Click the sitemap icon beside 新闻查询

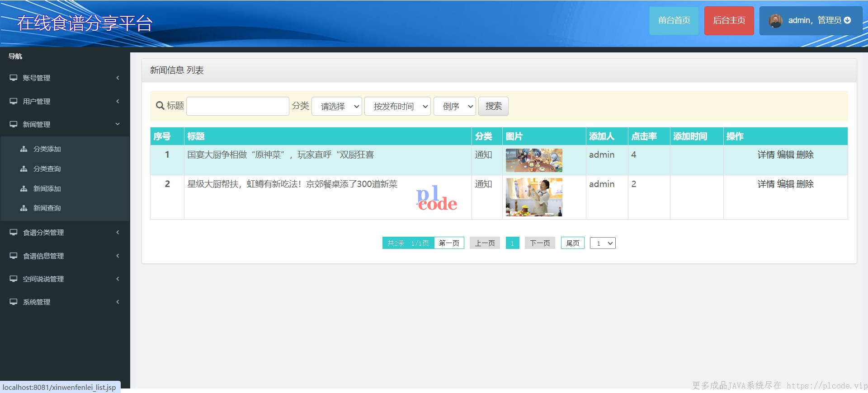click(x=24, y=208)
